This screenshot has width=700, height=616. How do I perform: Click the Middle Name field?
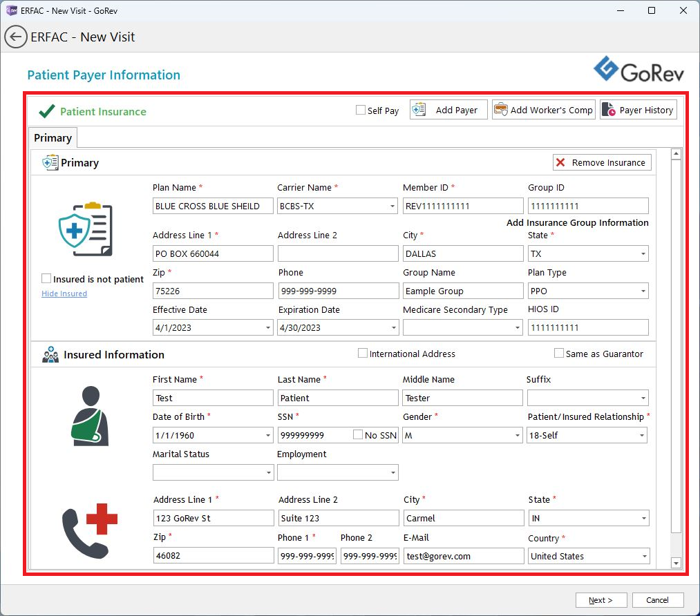coord(462,398)
